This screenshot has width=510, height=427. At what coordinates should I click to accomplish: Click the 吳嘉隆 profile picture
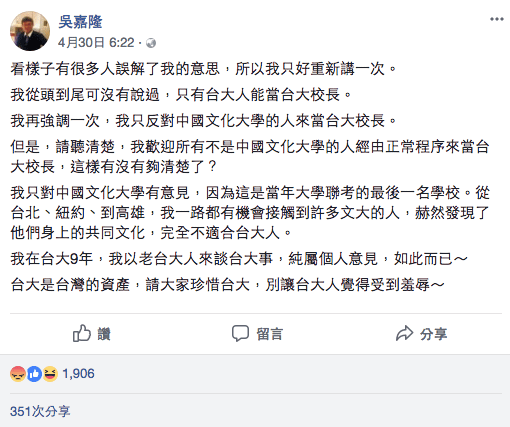[x=30, y=31]
